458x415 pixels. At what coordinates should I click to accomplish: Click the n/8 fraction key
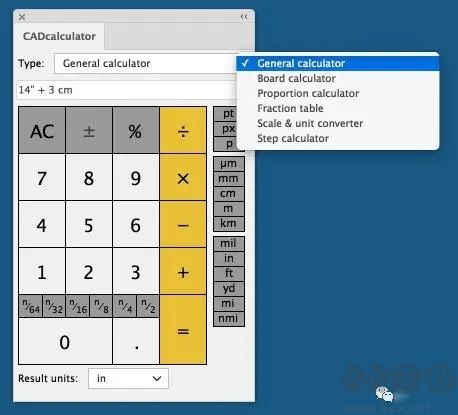(x=101, y=306)
